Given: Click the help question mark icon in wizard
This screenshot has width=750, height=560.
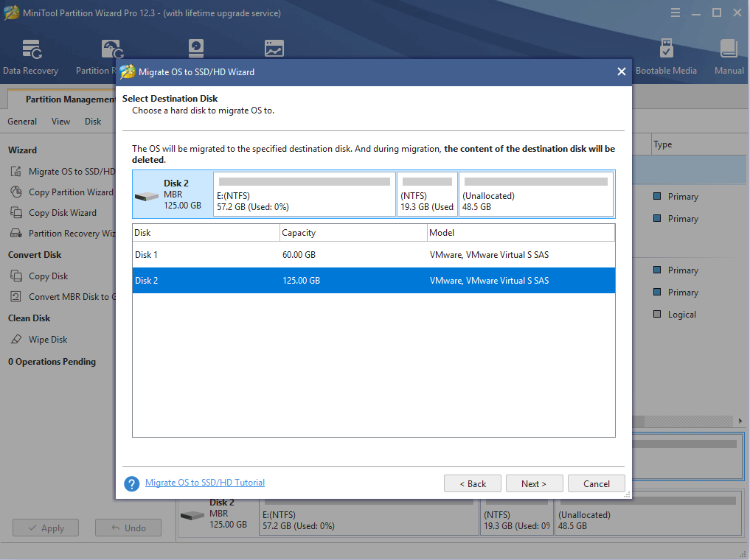Looking at the screenshot, I should (131, 483).
